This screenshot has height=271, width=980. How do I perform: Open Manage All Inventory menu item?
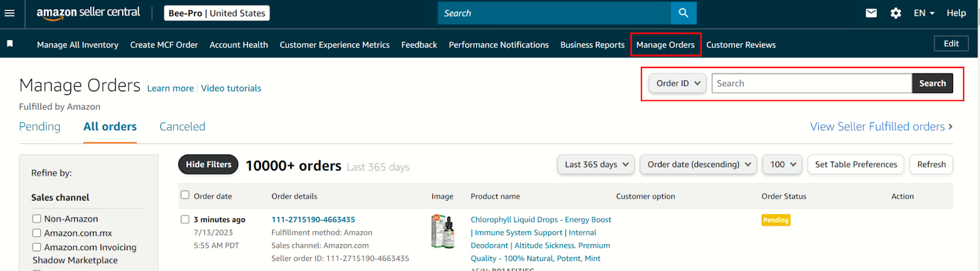click(78, 45)
